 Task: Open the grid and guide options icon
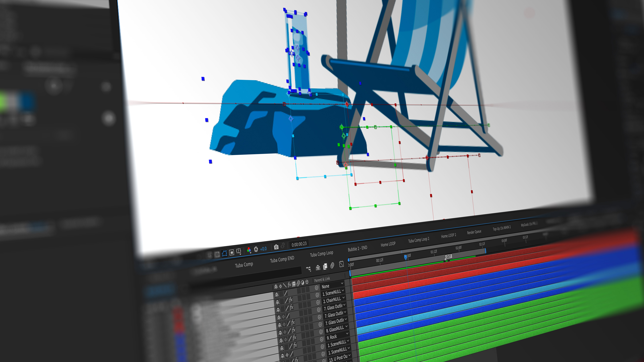click(x=239, y=251)
